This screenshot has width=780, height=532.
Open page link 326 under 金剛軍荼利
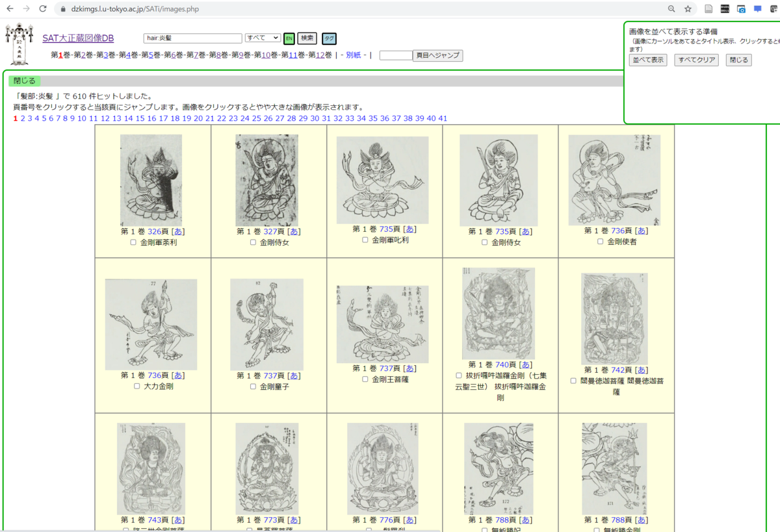155,231
